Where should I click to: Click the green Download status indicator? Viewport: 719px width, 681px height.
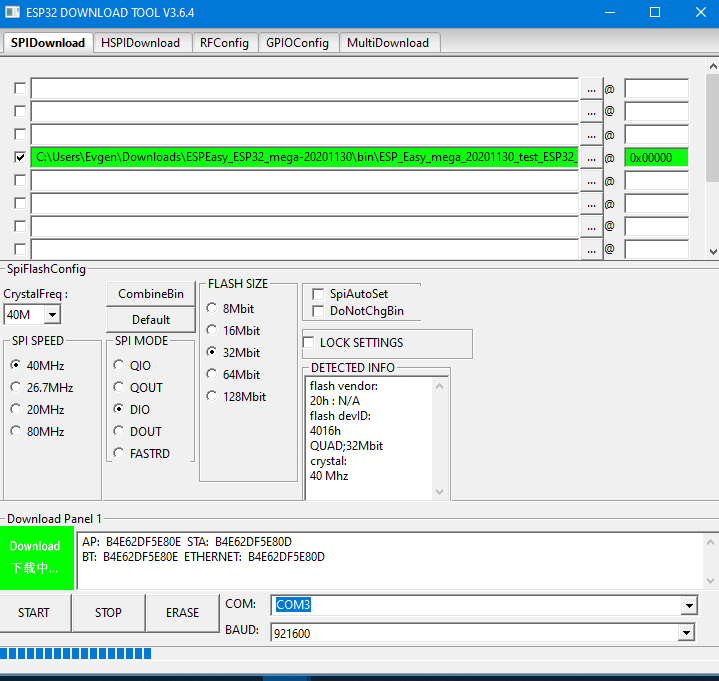coord(37,558)
